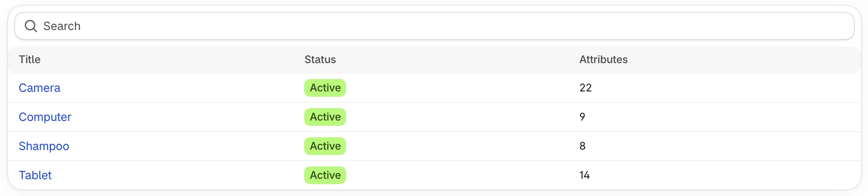Open the Camera link
This screenshot has width=868, height=196.
pos(39,88)
